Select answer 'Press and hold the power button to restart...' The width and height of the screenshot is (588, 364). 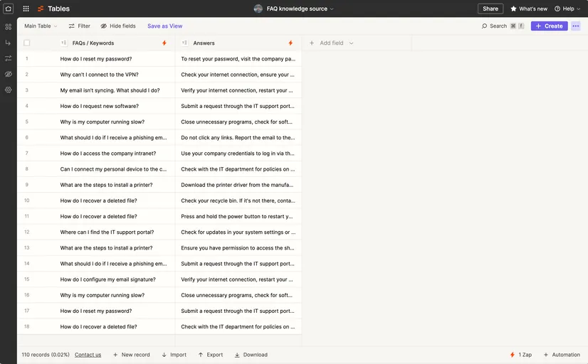point(238,216)
